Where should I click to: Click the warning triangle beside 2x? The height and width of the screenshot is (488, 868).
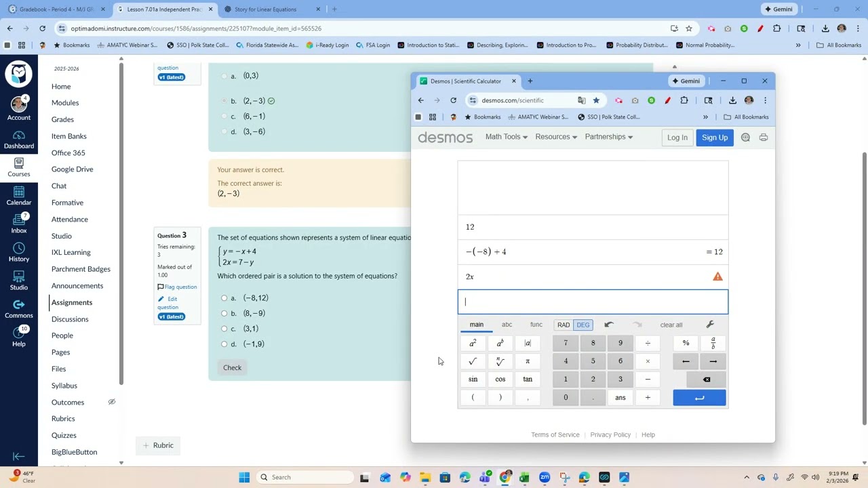pyautogui.click(x=717, y=277)
